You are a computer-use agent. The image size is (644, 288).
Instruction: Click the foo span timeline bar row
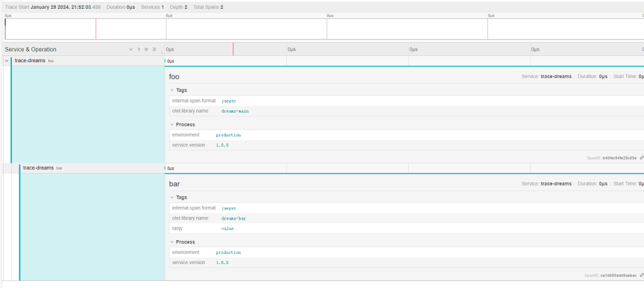point(402,61)
